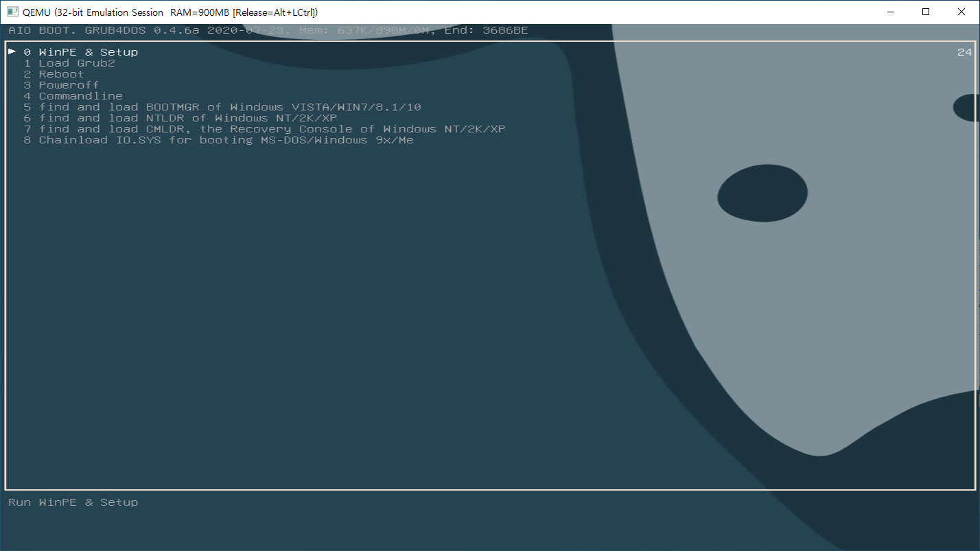
Task: Click the QEMU icon in title bar
Action: click(12, 12)
